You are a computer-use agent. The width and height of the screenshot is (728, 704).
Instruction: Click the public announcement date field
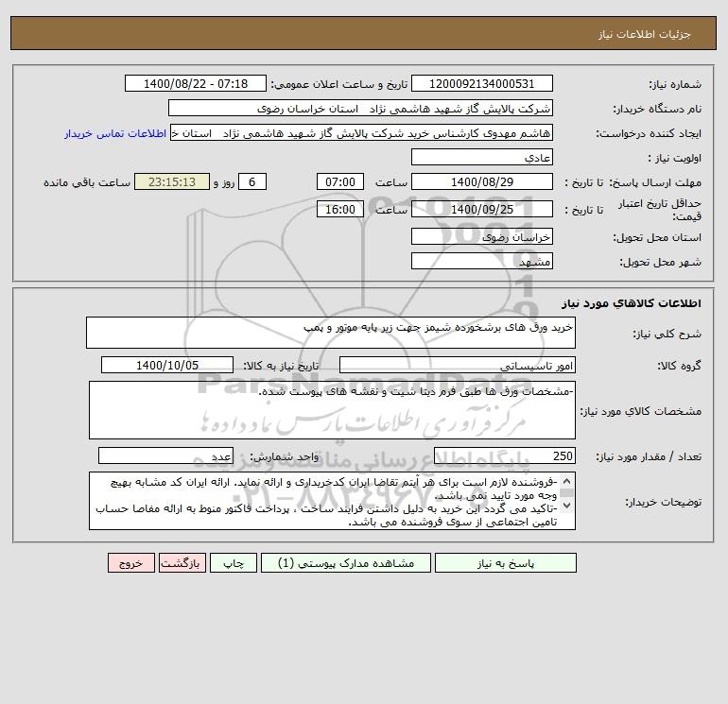[x=196, y=83]
